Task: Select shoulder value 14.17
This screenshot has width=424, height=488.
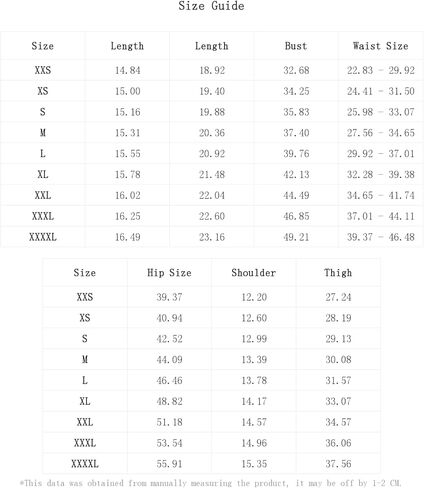Action: pyautogui.click(x=254, y=401)
